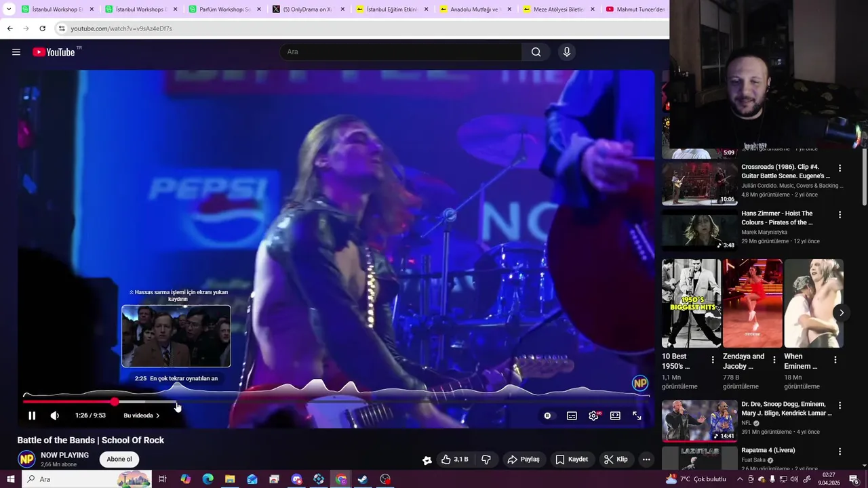Open NOW PLAYING channel avatar

[26, 460]
